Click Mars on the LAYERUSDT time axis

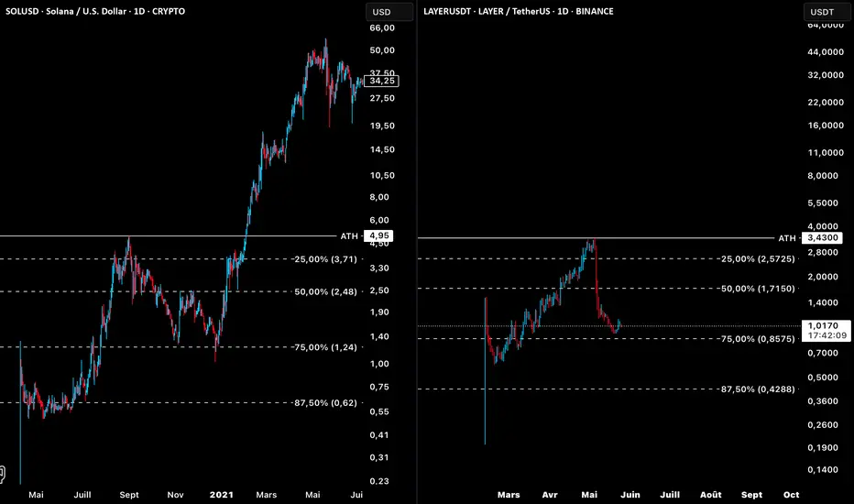click(509, 495)
